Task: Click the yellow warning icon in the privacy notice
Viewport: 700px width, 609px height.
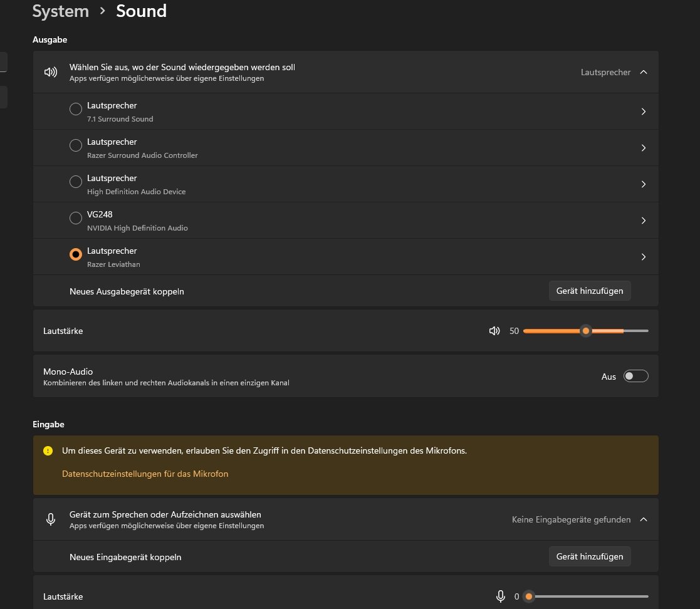Action: 48,450
